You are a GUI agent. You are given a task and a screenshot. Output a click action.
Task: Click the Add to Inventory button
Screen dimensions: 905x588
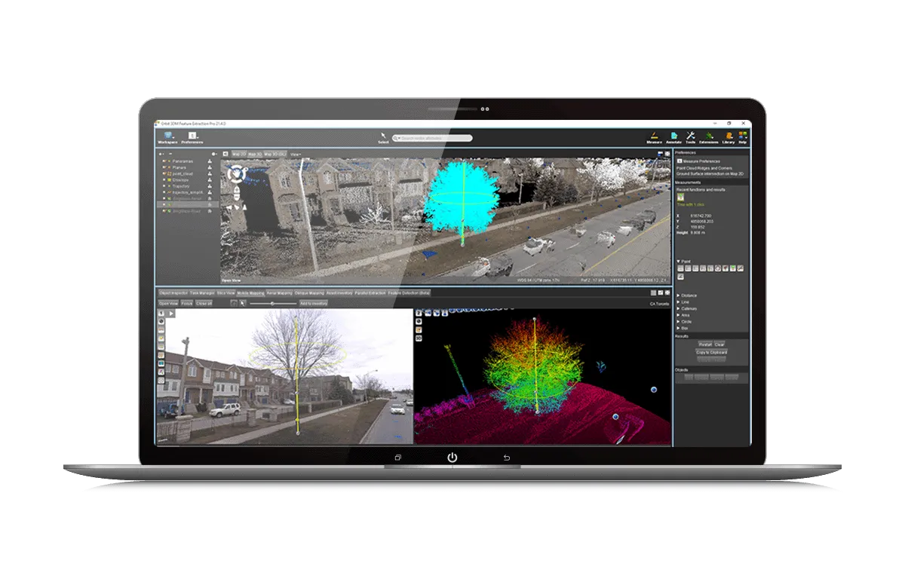tap(313, 303)
